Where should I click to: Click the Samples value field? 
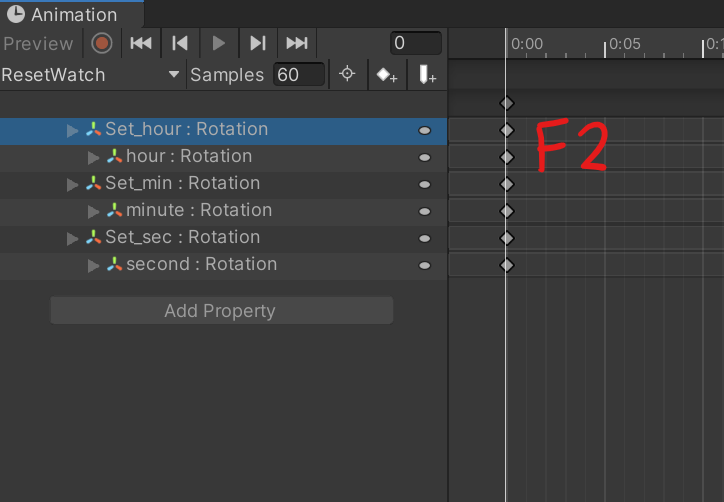299,74
